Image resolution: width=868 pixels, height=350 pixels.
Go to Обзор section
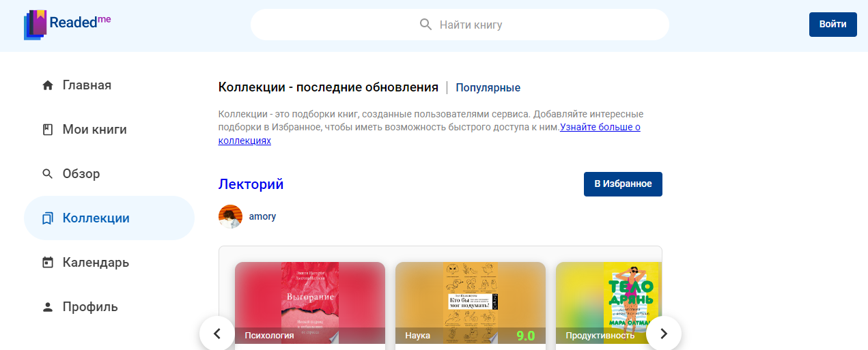[109, 174]
